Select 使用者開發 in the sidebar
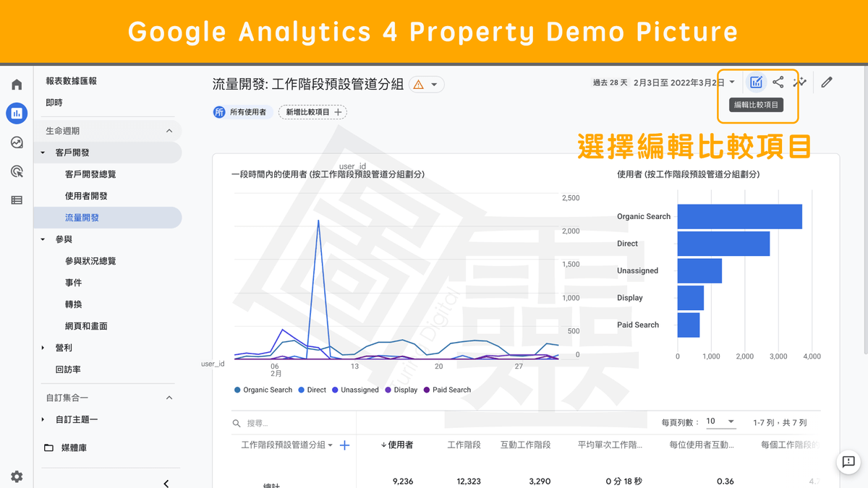 click(x=86, y=196)
